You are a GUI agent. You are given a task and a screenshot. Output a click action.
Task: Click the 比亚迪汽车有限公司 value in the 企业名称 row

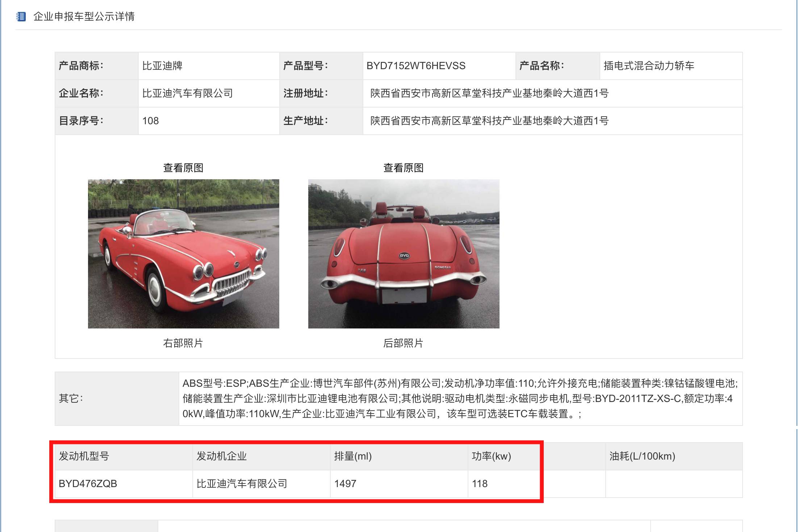tap(187, 93)
